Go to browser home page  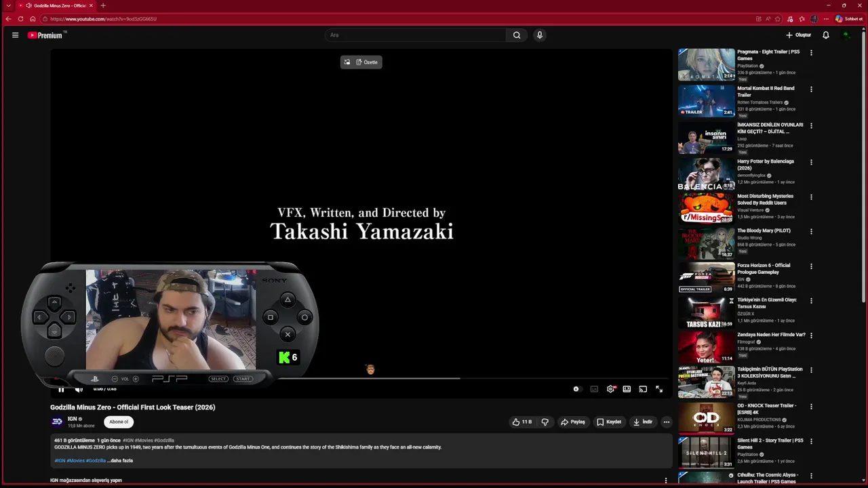33,19
